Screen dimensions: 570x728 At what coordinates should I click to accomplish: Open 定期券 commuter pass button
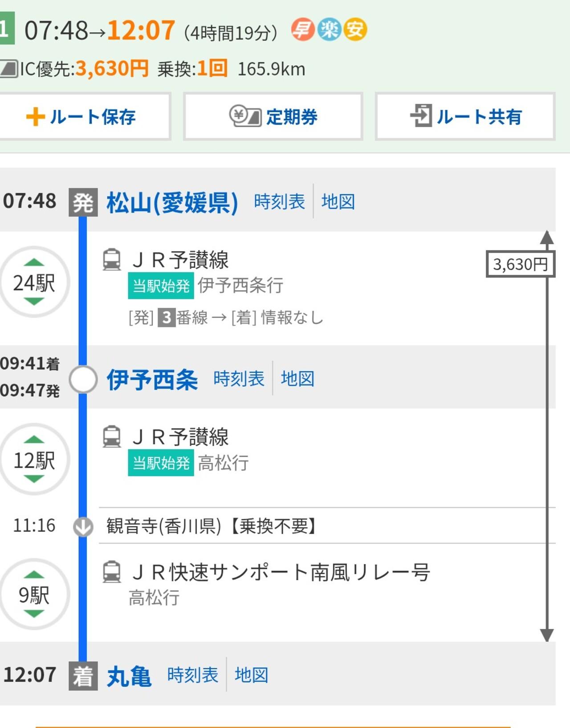273,117
